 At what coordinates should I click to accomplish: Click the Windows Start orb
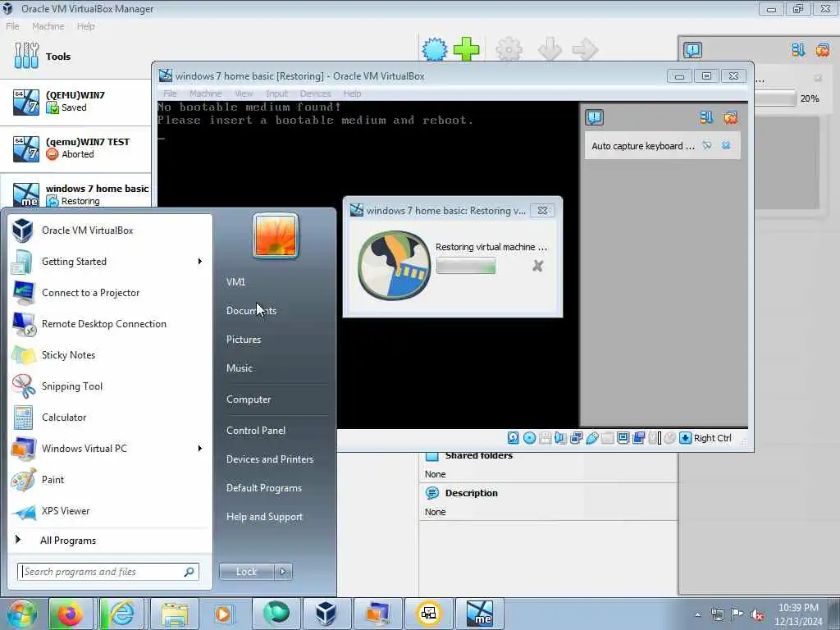point(21,614)
